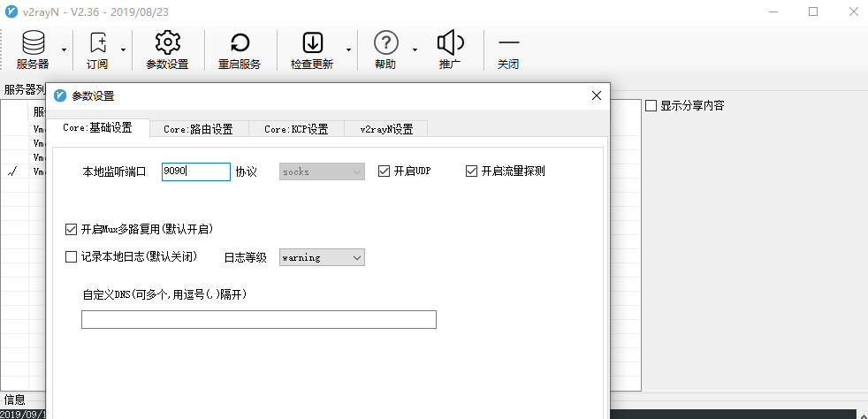The width and height of the screenshot is (868, 419).
Task: Toggle 开启Mux多路复用 checkbox
Action: 71,229
